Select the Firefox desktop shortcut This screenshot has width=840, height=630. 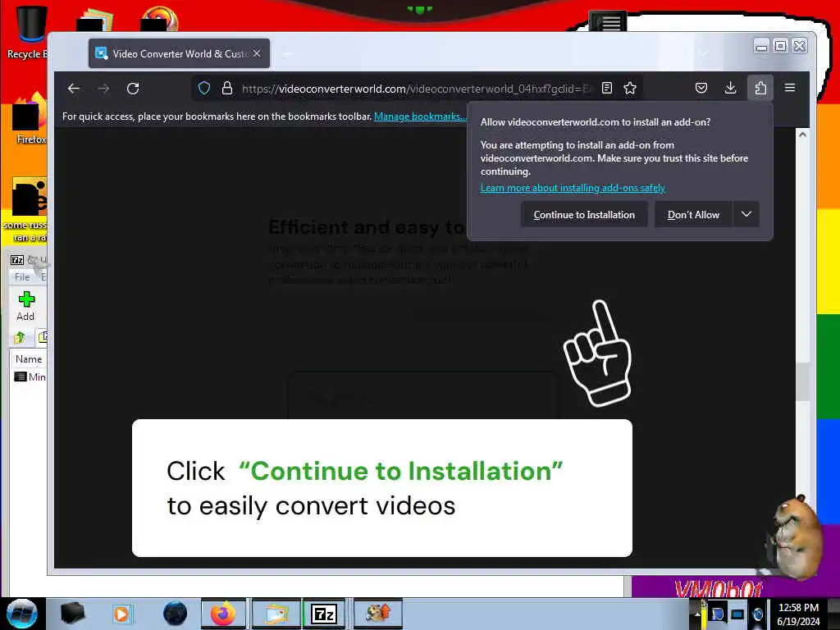point(30,119)
